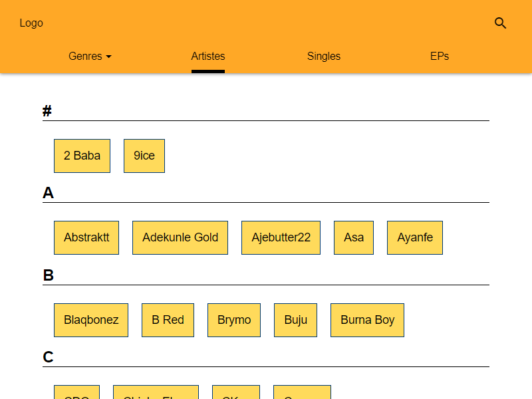Viewport: 532px width, 399px height.
Task: Click the A section heading
Action: 48,193
